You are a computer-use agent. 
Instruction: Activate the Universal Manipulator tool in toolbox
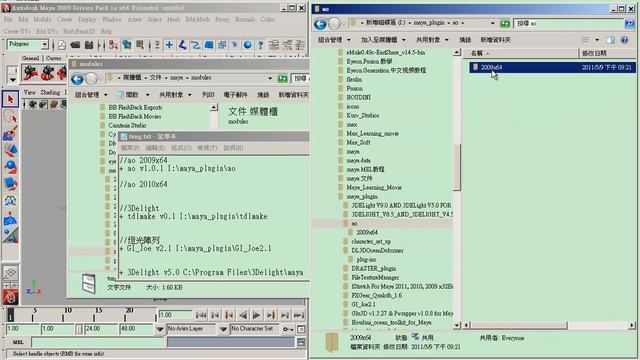[x=10, y=200]
